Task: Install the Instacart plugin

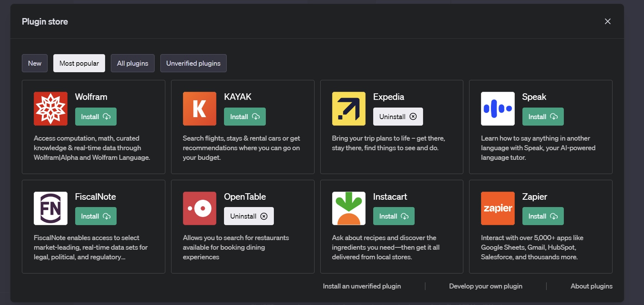Action: [394, 216]
